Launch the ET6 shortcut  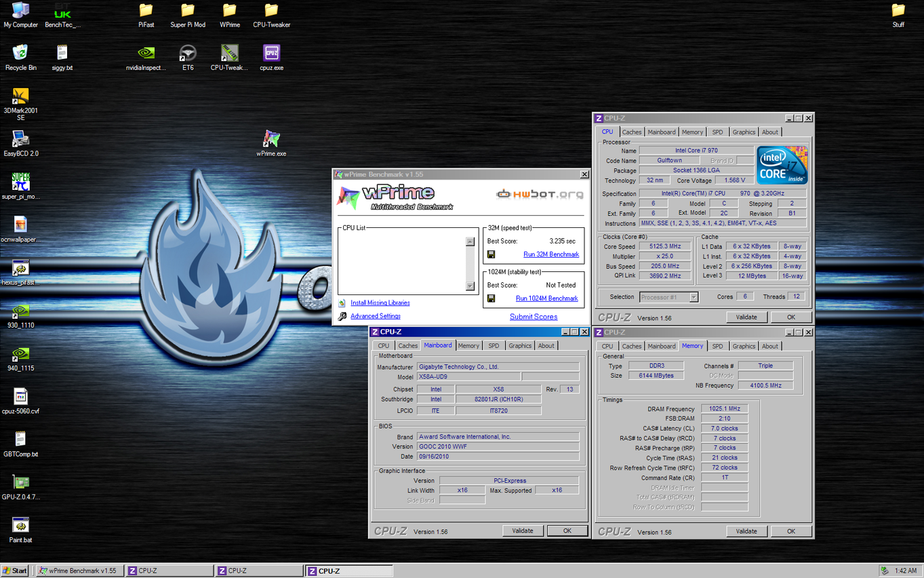pos(188,58)
